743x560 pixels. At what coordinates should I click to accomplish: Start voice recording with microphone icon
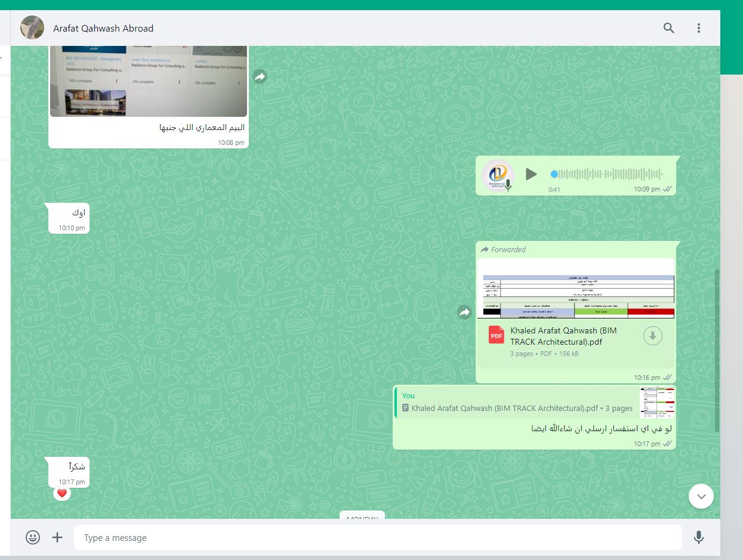[699, 537]
